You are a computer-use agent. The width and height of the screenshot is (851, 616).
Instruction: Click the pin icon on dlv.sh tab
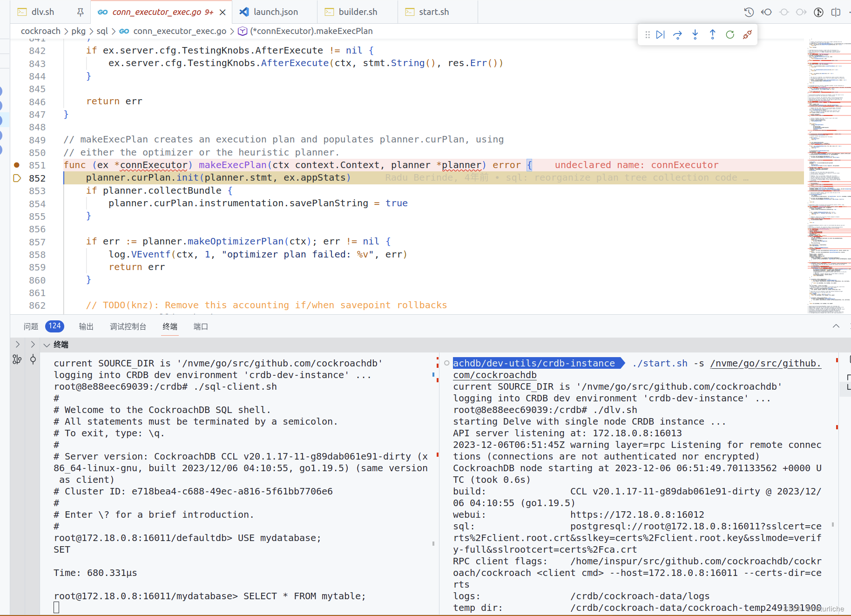(x=80, y=12)
